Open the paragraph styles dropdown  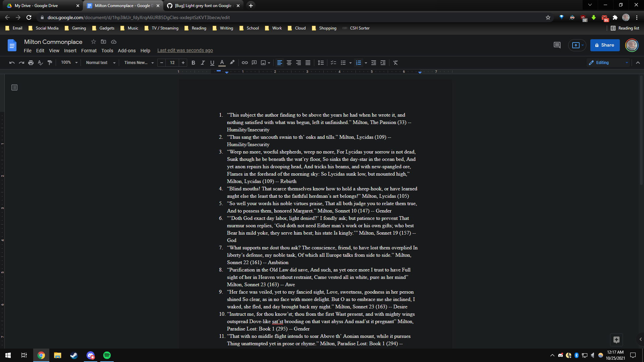[x=100, y=63]
